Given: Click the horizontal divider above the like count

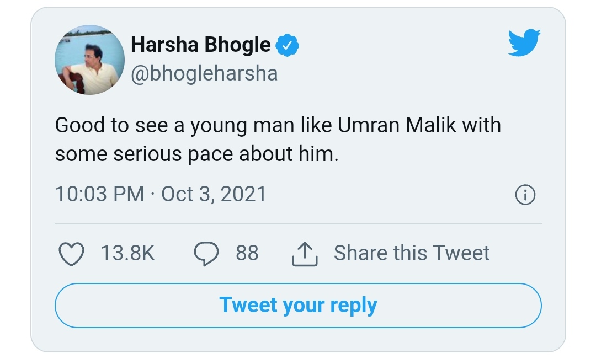Looking at the screenshot, I should point(298,224).
